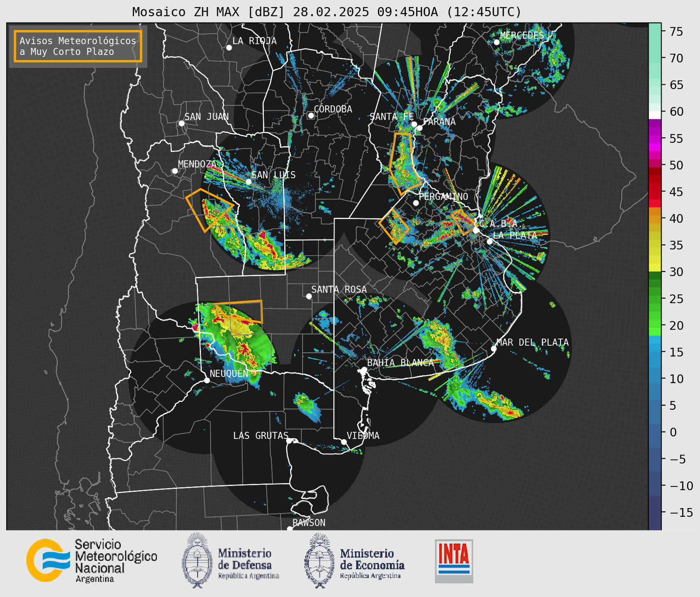Click the LAS GRUTAS city label

(261, 436)
